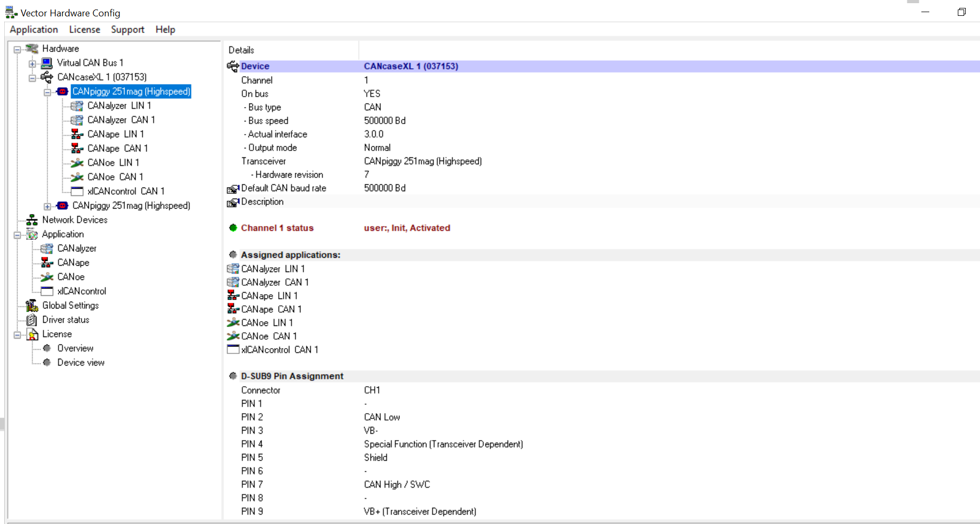
Task: Click the Virtual CAN Bus 1 computer icon
Action: [47, 63]
